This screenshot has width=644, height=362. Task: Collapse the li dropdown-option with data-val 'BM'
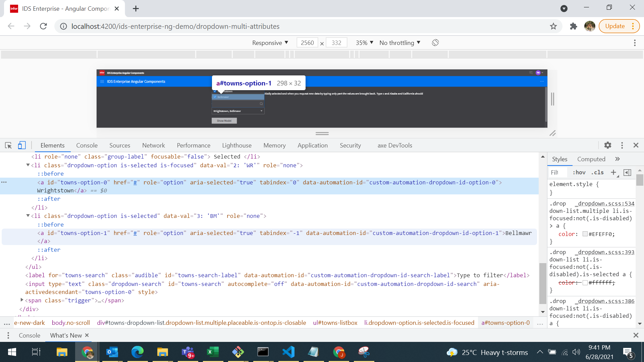click(28, 216)
